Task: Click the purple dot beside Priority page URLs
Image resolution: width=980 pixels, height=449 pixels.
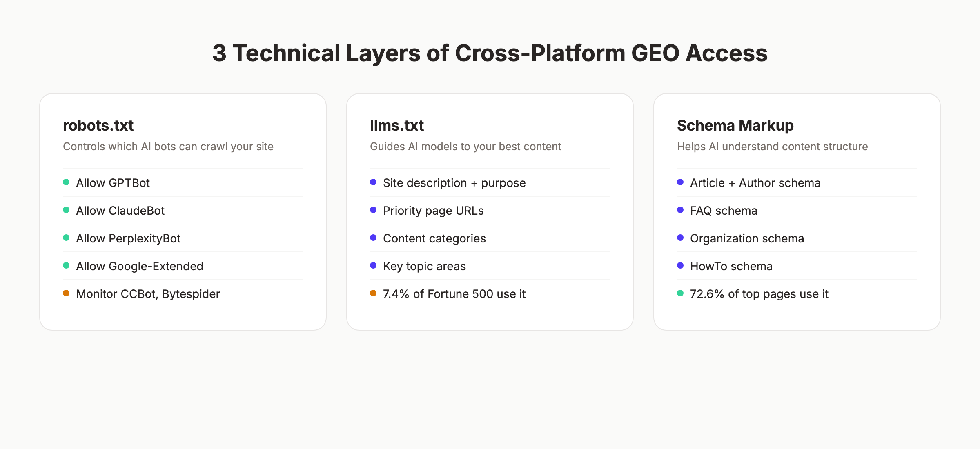Action: [x=373, y=211]
